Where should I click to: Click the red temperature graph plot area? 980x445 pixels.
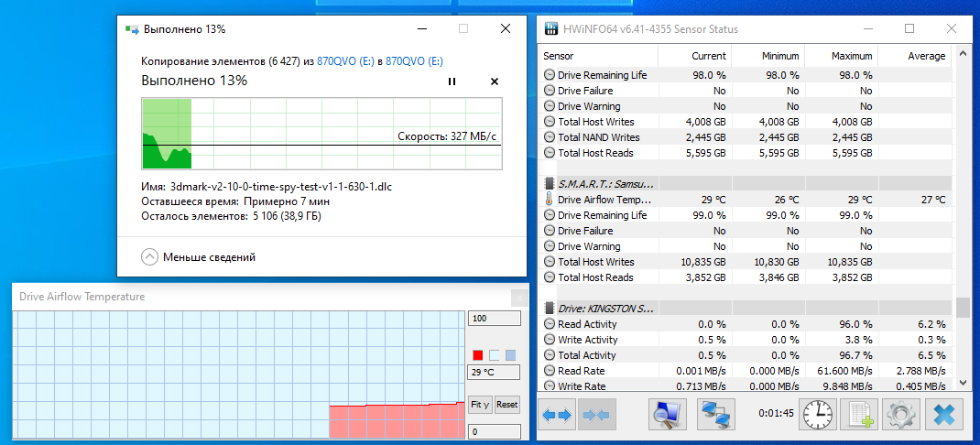[397, 420]
